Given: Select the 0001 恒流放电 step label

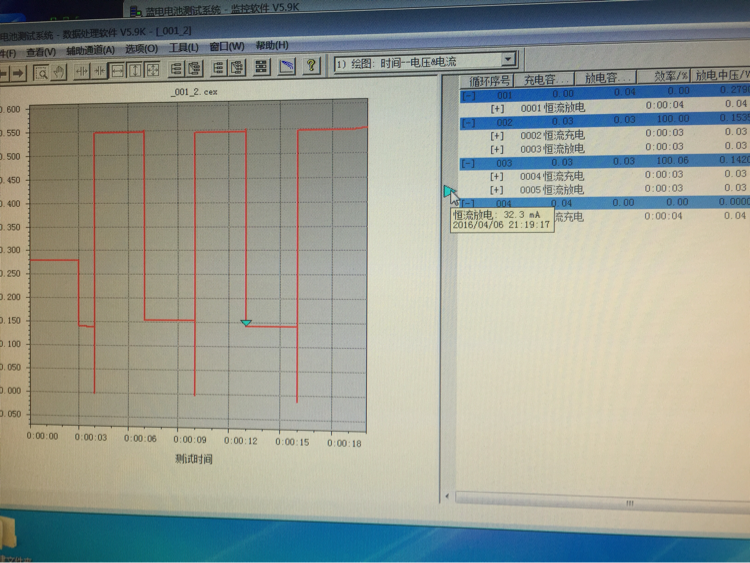Looking at the screenshot, I should pos(552,108).
